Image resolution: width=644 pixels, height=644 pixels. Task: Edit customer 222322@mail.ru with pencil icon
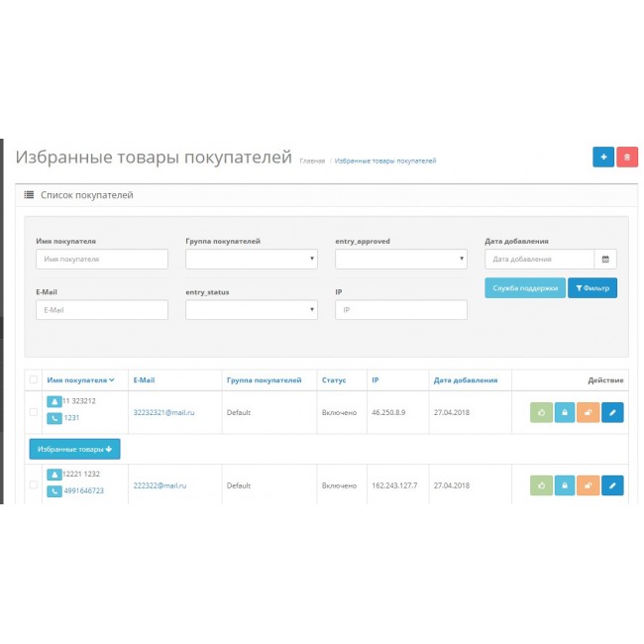pos(612,485)
